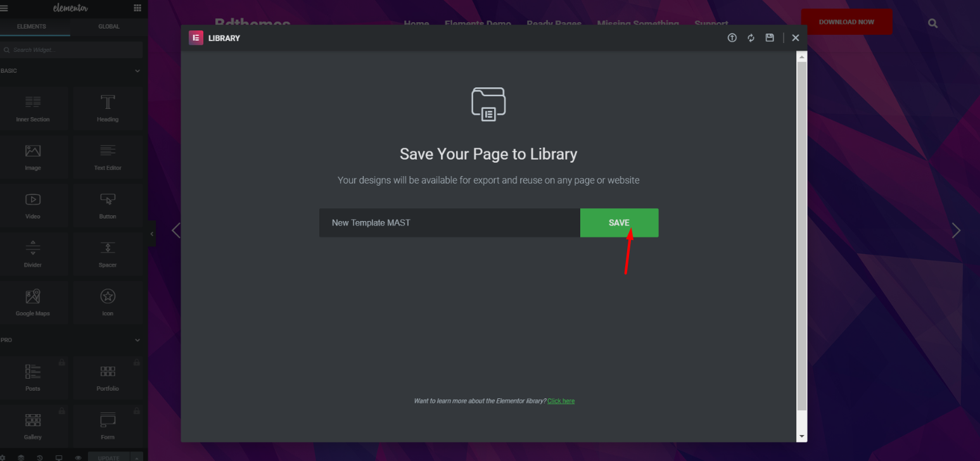This screenshot has height=461, width=980.
Task: Open the Navigator layers icon
Action: point(21,457)
